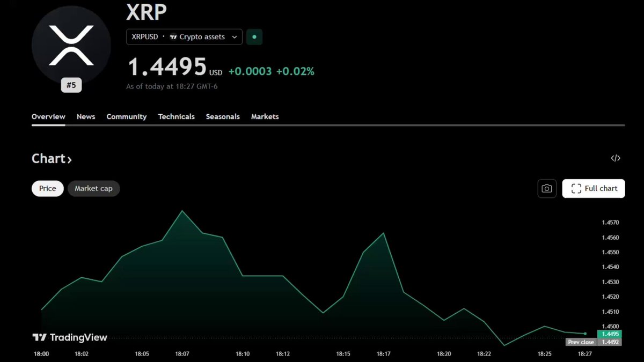Open the Full chart button

[594, 189]
